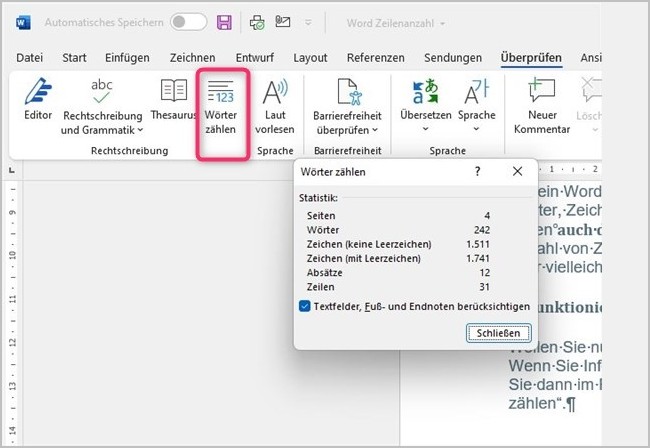Click the Word app logo
The image size is (650, 448).
pyautogui.click(x=23, y=22)
